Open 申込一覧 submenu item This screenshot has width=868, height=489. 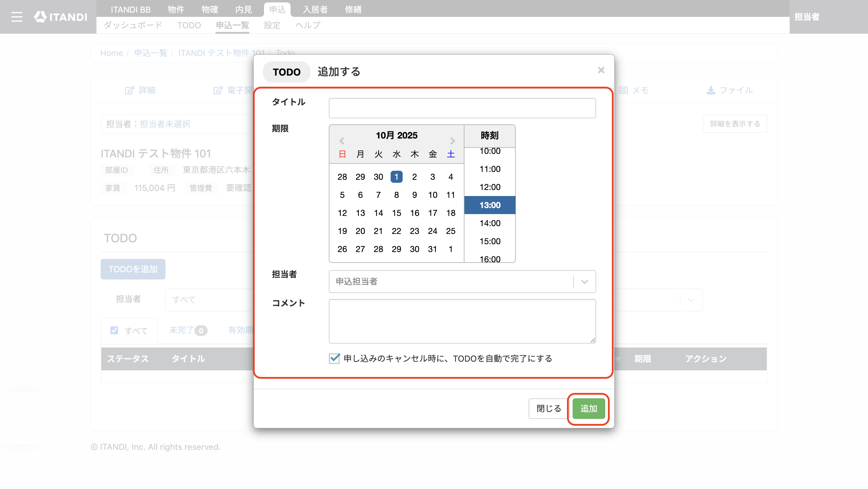click(x=232, y=25)
